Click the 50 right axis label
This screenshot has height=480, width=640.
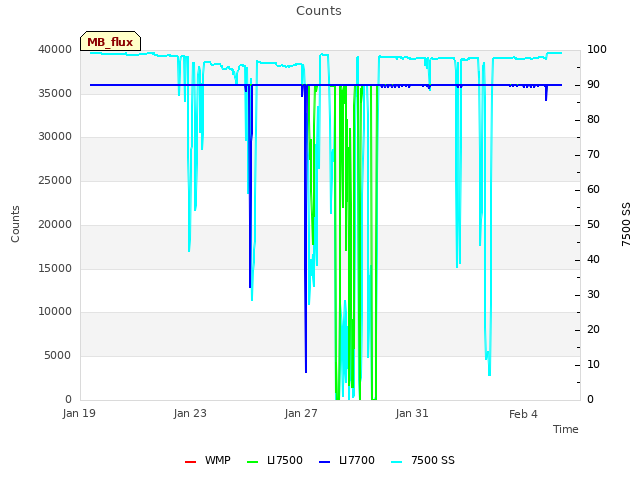pos(593,224)
